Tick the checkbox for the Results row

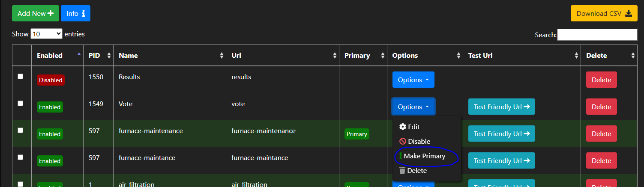click(x=20, y=77)
